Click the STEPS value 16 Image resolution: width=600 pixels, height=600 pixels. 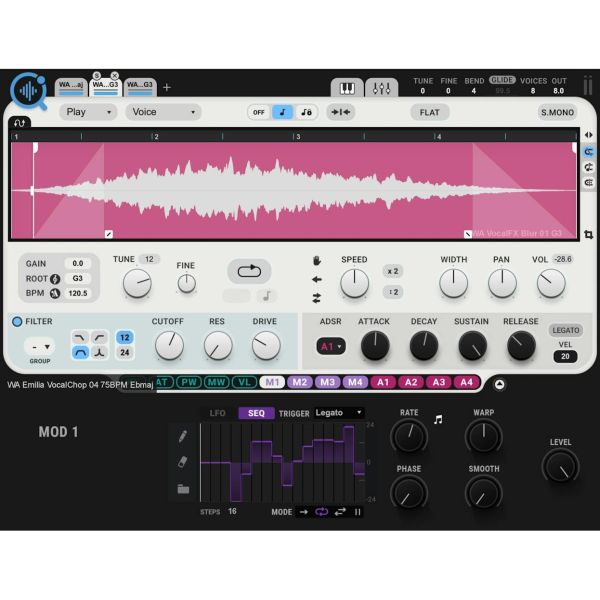(x=232, y=511)
